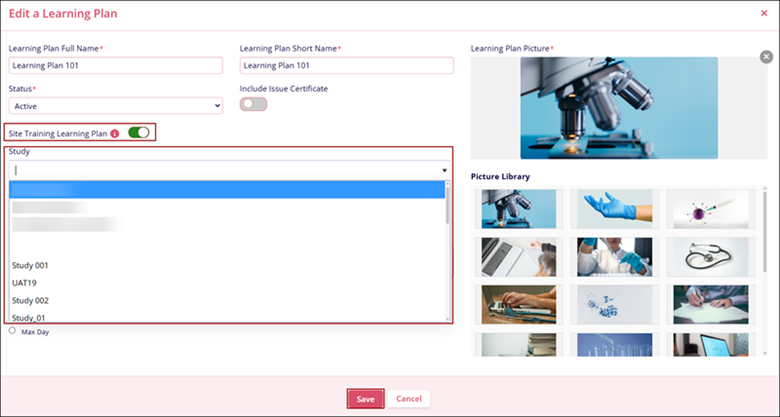Click the Cancel button
Viewport: 780px width, 417px height.
point(409,399)
